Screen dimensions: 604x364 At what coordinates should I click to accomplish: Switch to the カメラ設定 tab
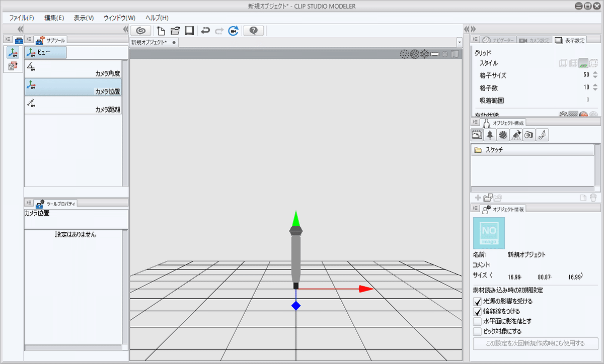click(x=535, y=40)
